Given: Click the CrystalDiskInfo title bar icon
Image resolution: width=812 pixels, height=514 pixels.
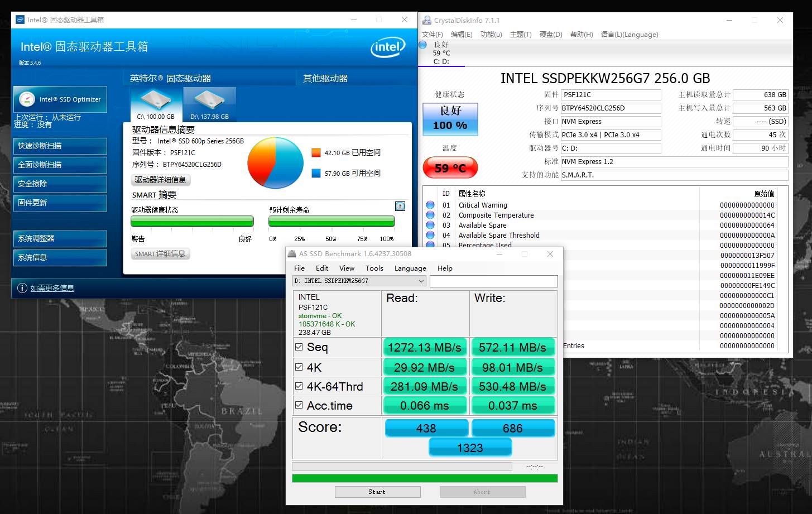Looking at the screenshot, I should pos(427,21).
